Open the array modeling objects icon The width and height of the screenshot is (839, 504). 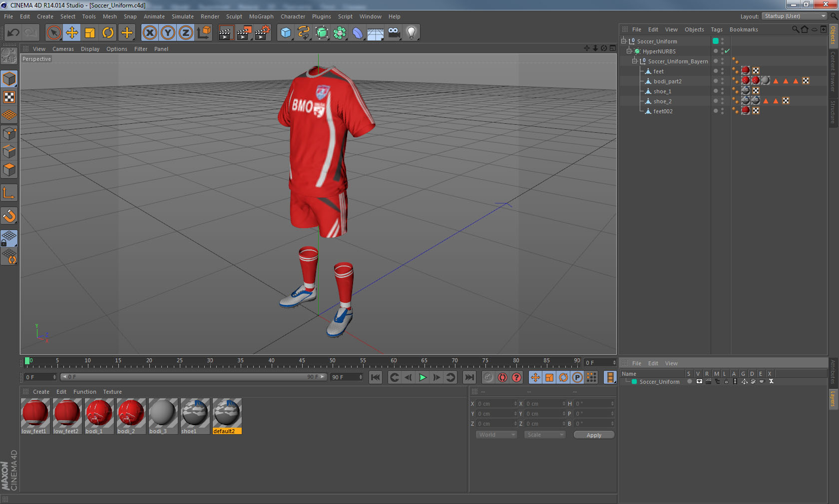point(340,33)
